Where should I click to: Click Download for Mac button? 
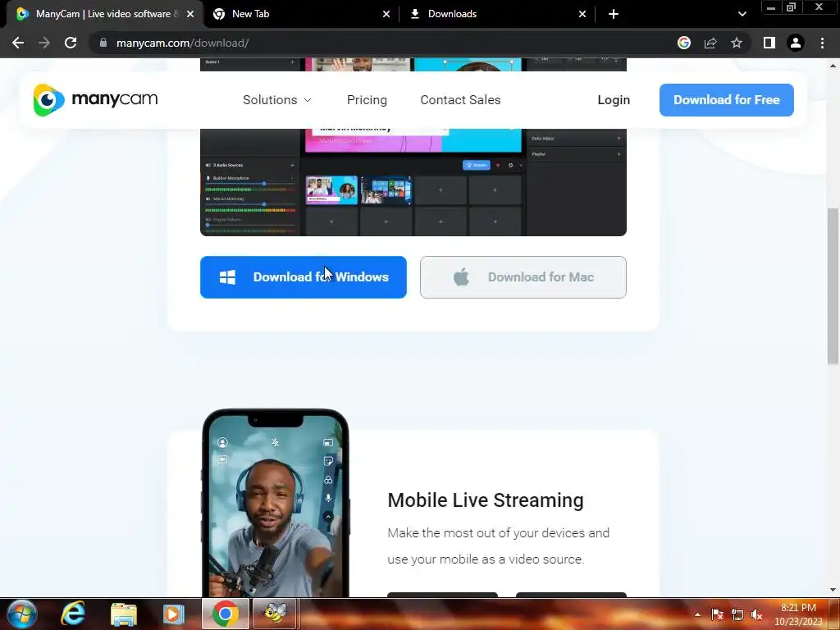point(523,277)
